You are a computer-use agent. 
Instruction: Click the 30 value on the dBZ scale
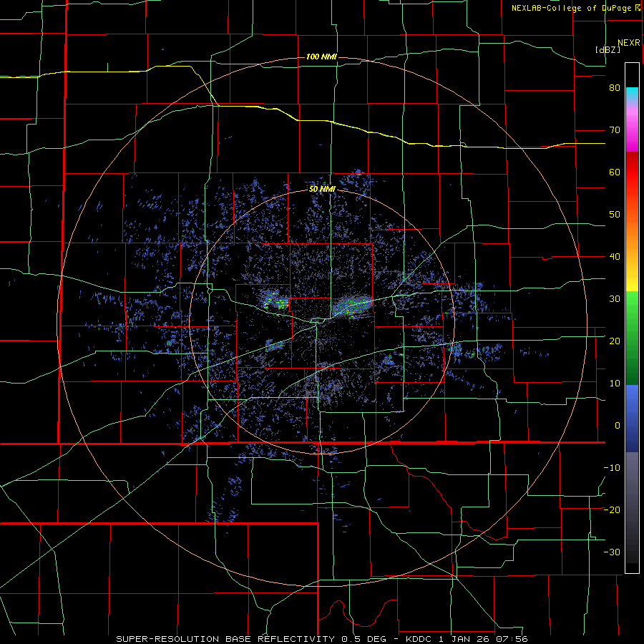615,298
